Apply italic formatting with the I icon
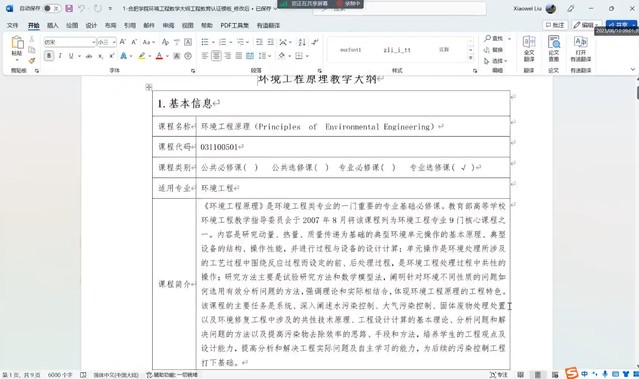The height and width of the screenshot is (379, 639). pyautogui.click(x=60, y=56)
